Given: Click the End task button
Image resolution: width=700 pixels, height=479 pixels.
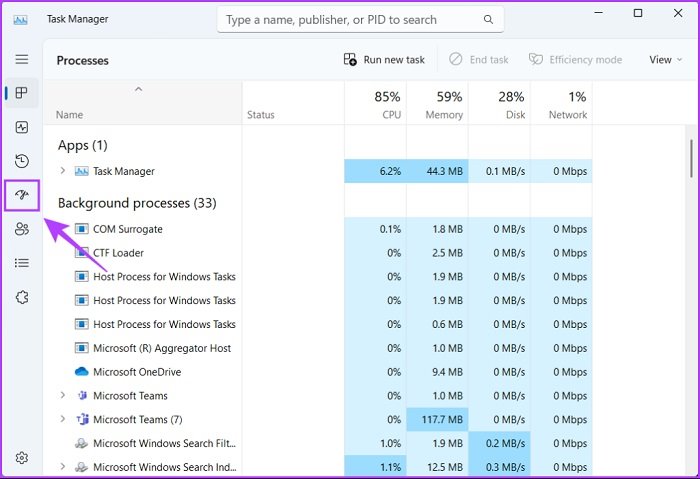Looking at the screenshot, I should pyautogui.click(x=479, y=59).
